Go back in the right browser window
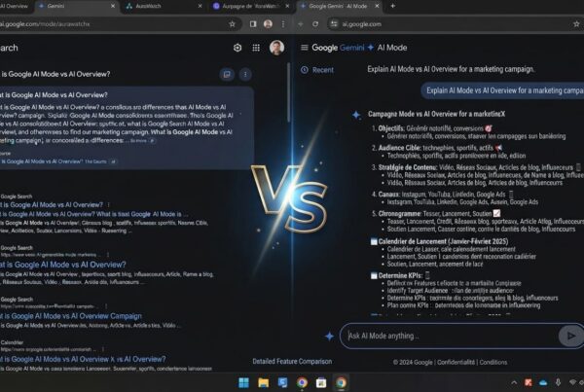Screen dimensions: 584x392 click(301, 24)
